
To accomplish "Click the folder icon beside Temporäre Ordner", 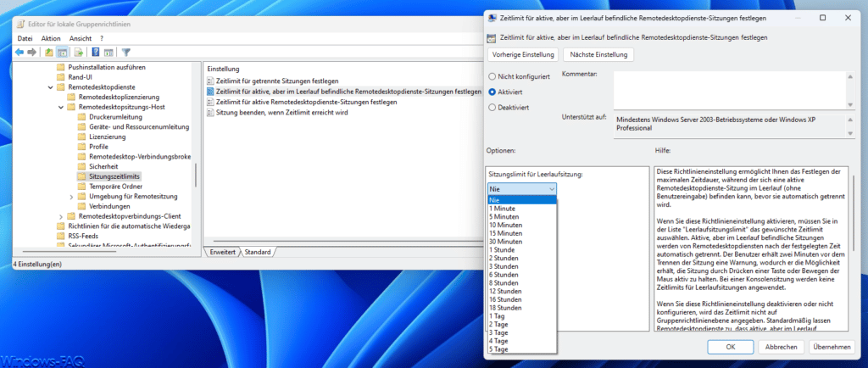I will (x=82, y=187).
